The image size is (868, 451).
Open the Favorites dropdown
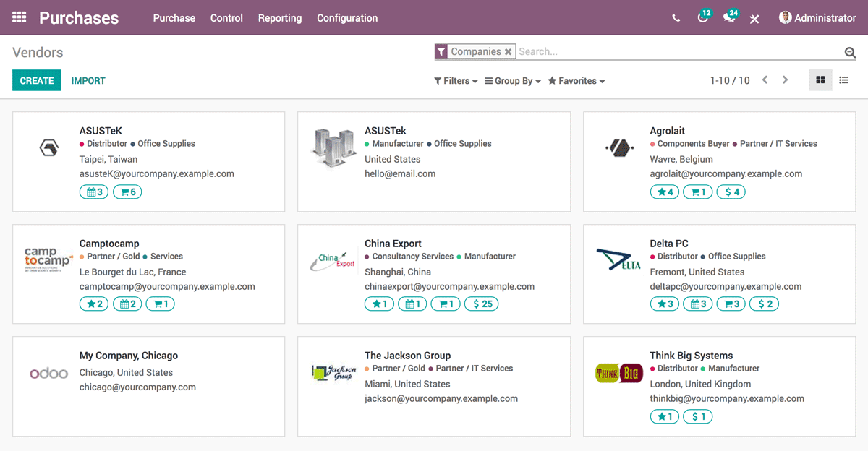pyautogui.click(x=576, y=80)
